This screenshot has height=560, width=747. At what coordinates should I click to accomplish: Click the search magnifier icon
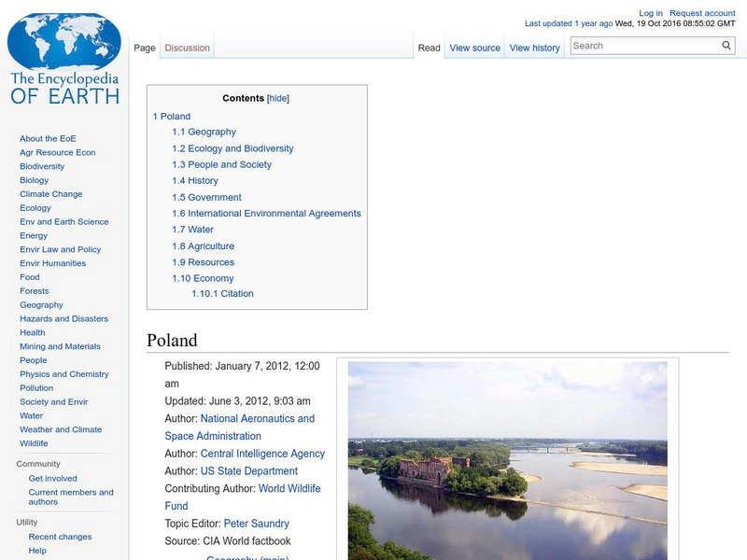coord(726,44)
